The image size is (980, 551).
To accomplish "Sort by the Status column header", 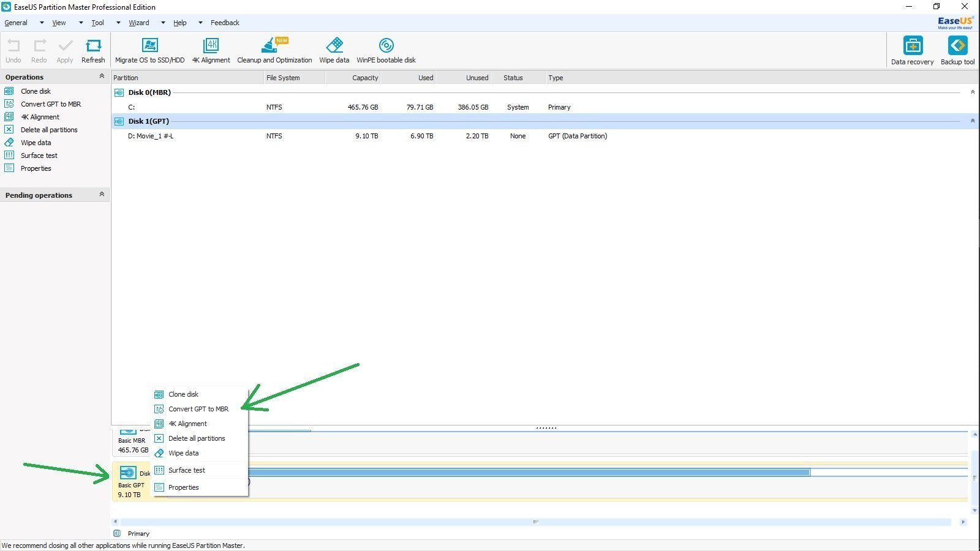I will click(x=518, y=78).
